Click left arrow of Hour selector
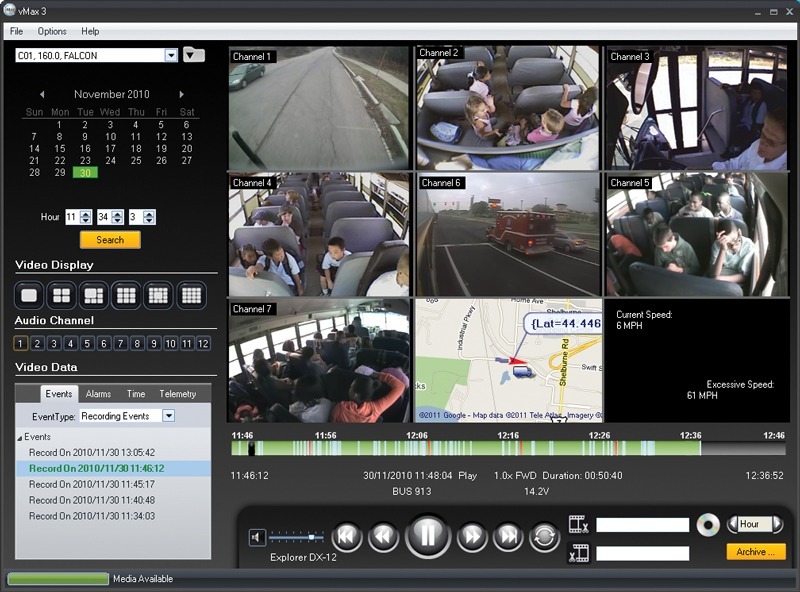Screen dimensions: 800x592 (x=733, y=524)
